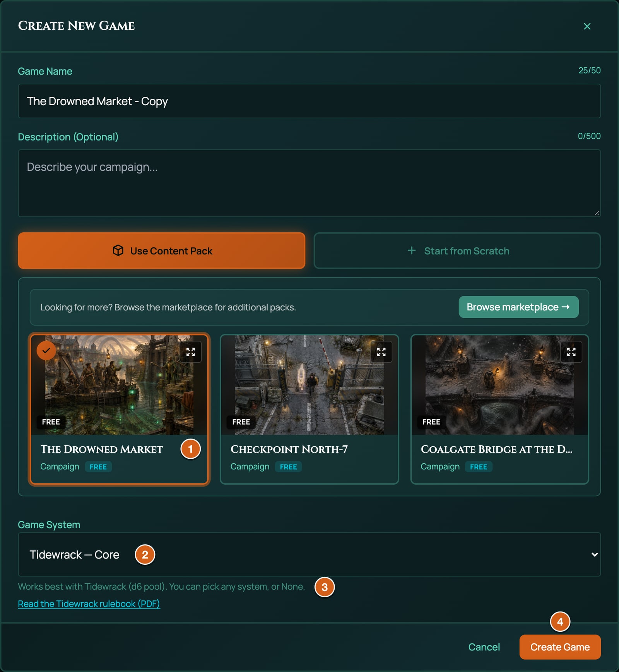Open the Game System dropdown

point(309,554)
